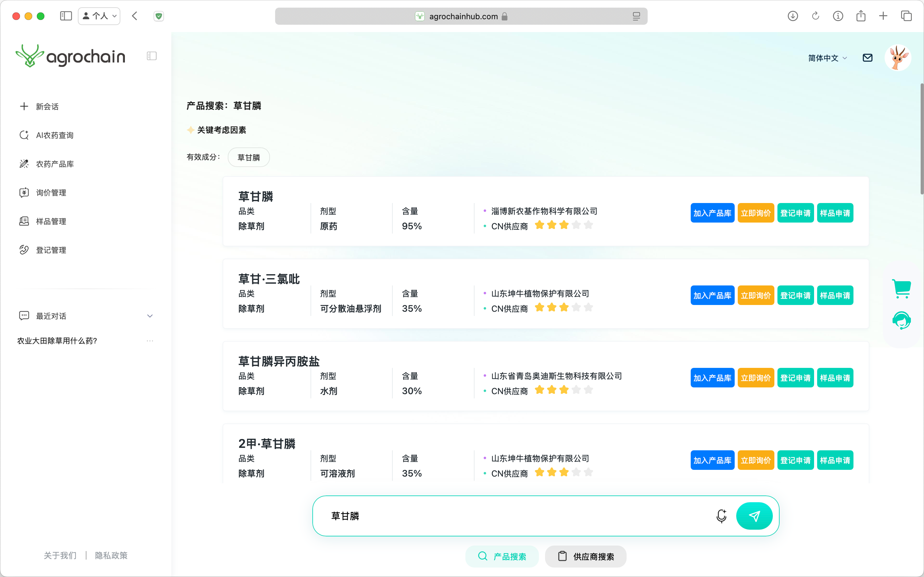Go to 农药产品库 menu item

coord(55,164)
